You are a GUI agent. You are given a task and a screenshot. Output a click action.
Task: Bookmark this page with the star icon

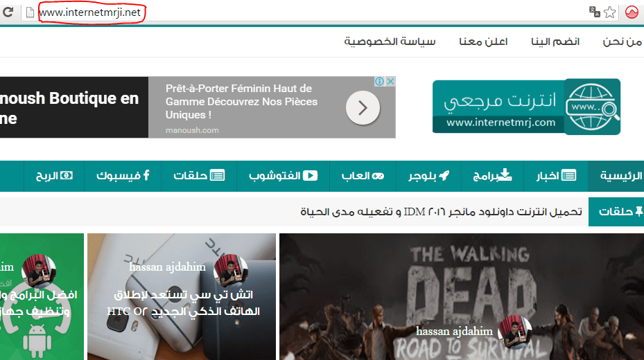click(x=610, y=12)
